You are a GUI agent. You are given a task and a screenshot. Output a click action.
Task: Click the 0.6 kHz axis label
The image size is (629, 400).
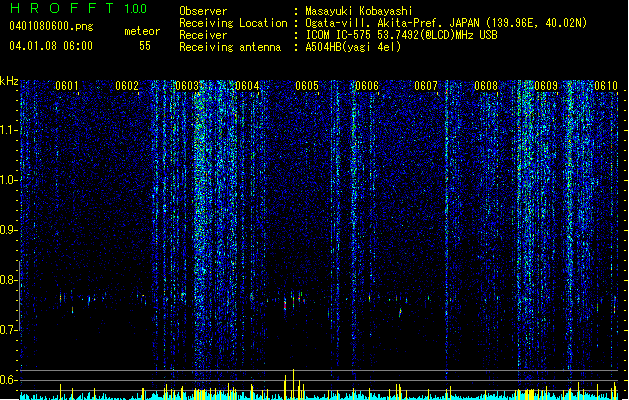point(9,380)
